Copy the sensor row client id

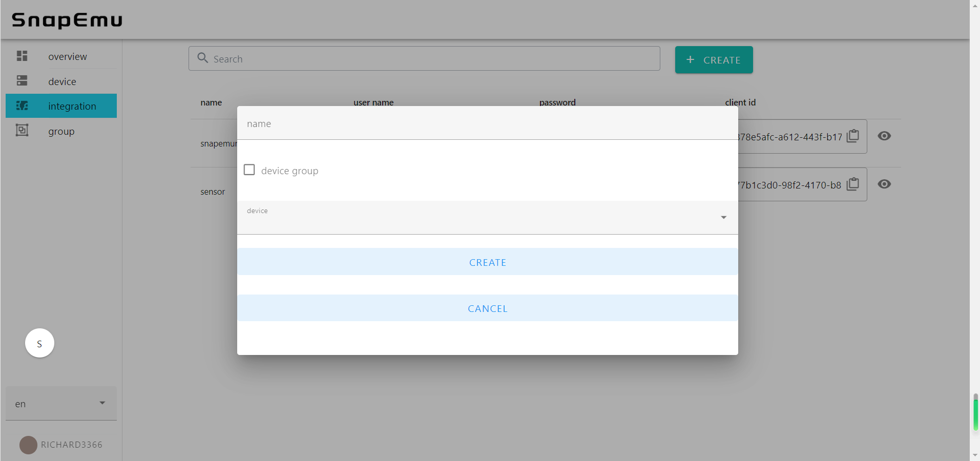pos(853,184)
